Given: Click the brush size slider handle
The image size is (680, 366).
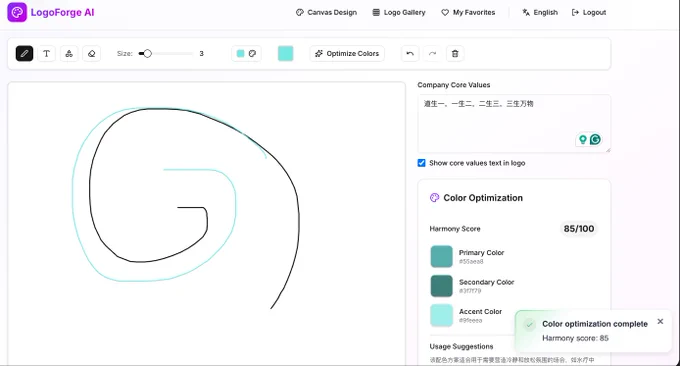Looking at the screenshot, I should click(147, 53).
